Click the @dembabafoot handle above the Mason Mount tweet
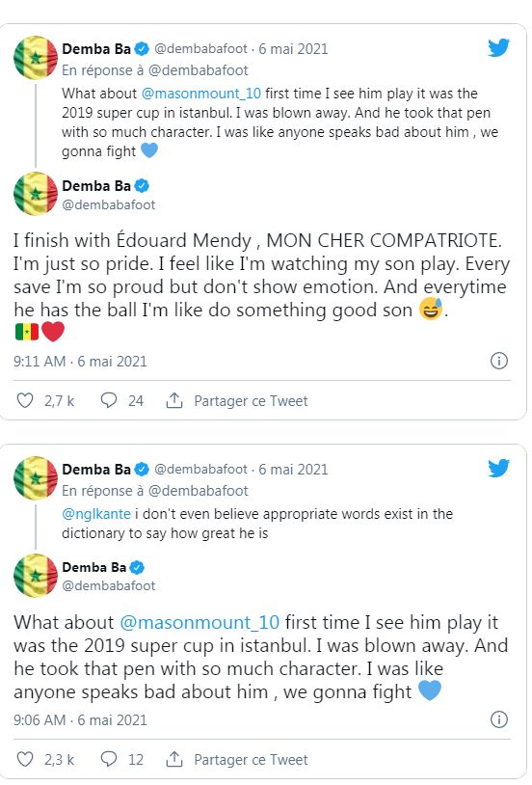 click(109, 585)
